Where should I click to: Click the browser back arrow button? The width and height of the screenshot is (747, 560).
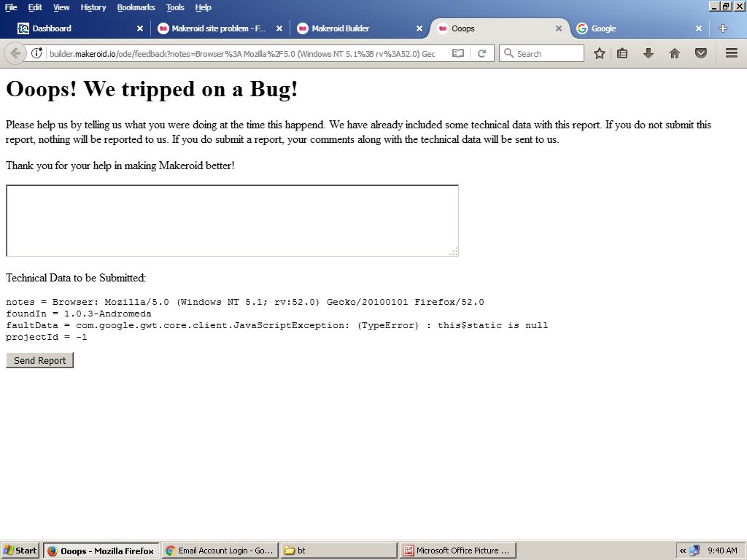pos(15,53)
